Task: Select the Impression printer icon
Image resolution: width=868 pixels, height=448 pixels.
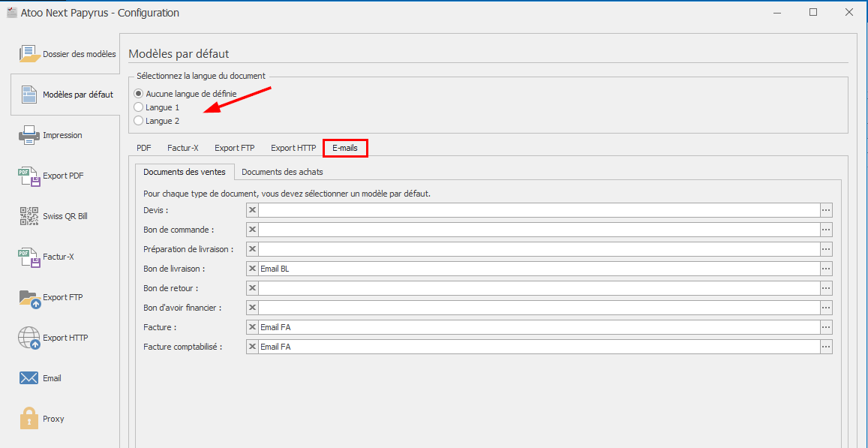Action: pyautogui.click(x=29, y=135)
